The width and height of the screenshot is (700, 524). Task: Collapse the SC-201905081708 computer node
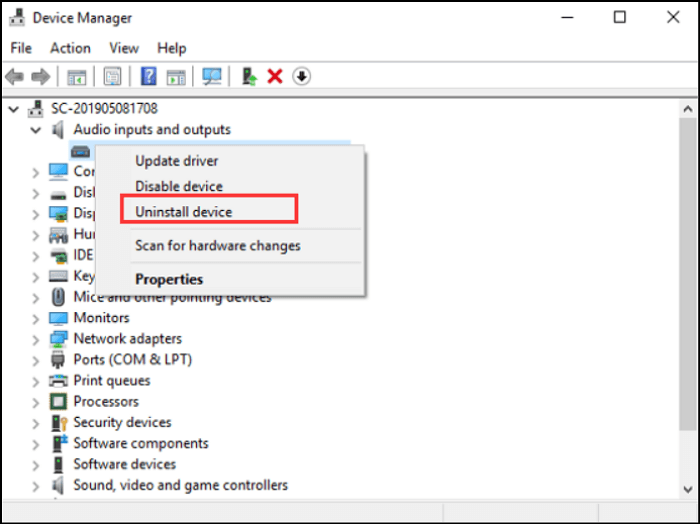click(14, 108)
